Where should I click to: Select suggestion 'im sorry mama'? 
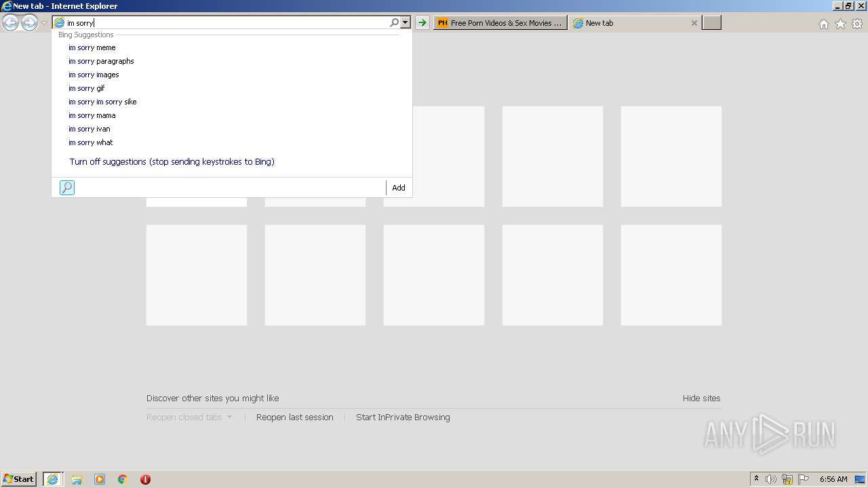(x=232, y=115)
